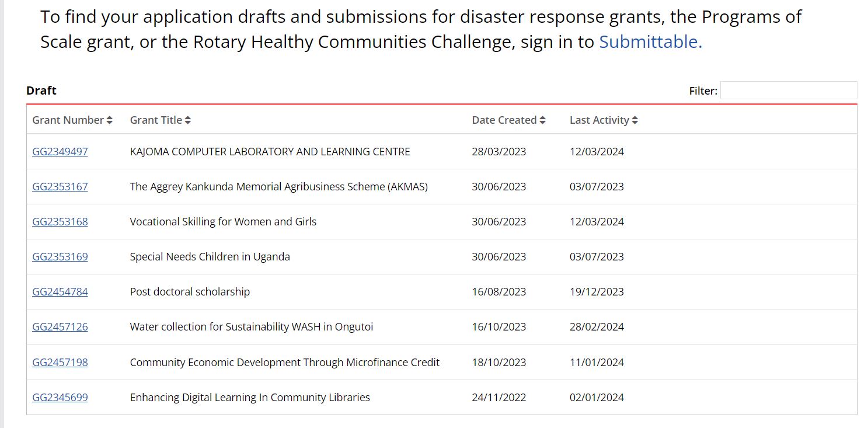Image resolution: width=868 pixels, height=428 pixels.
Task: Open grant GG2345699 link
Action: coord(60,398)
